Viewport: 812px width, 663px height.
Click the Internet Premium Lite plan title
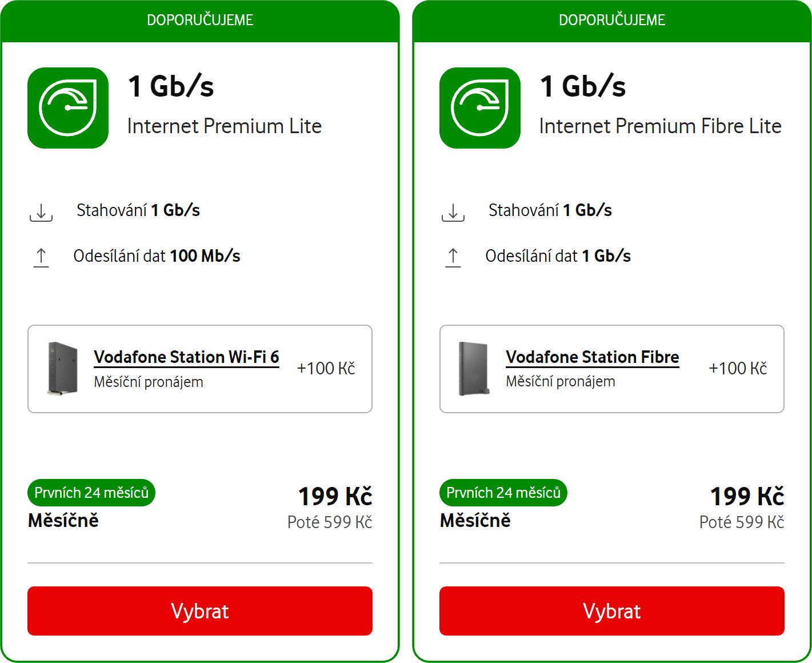(x=225, y=126)
